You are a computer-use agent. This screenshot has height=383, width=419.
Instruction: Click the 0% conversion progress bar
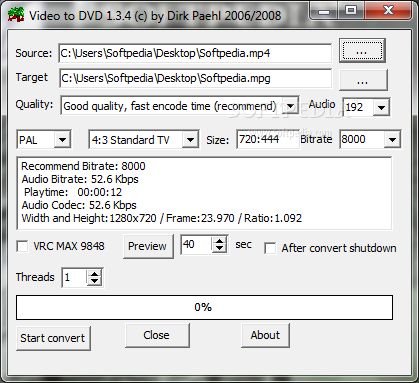[x=204, y=307]
